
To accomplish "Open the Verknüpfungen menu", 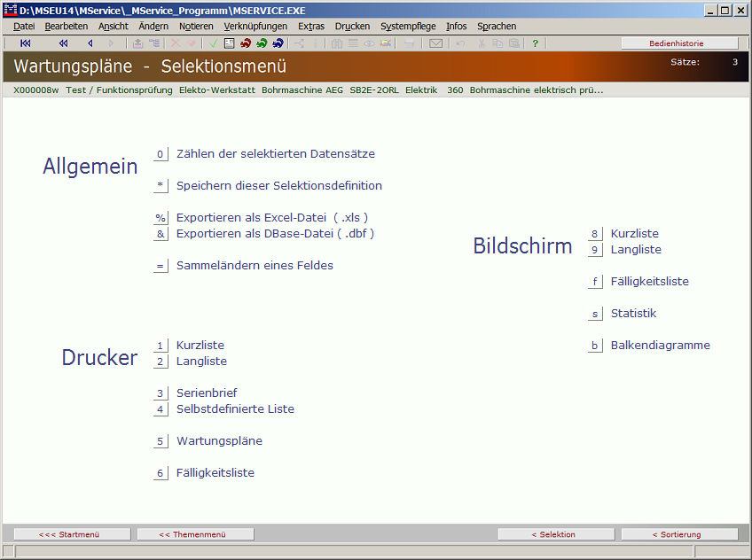I will 255,27.
